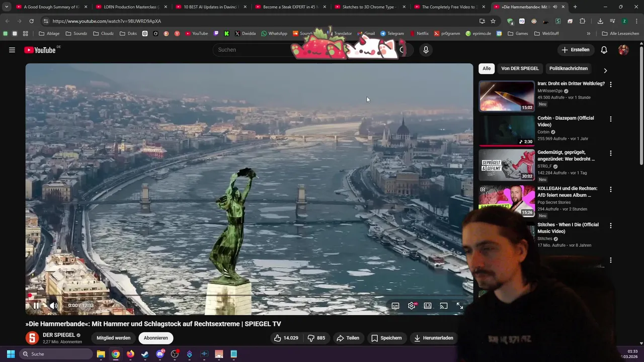Image resolution: width=644 pixels, height=362 pixels.
Task: Open the DER SPIEGEL channel avatar
Action: [x=32, y=338]
